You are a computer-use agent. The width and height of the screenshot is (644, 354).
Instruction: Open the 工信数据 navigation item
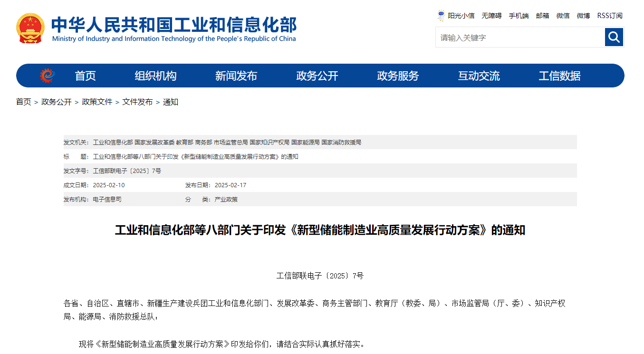click(x=559, y=76)
